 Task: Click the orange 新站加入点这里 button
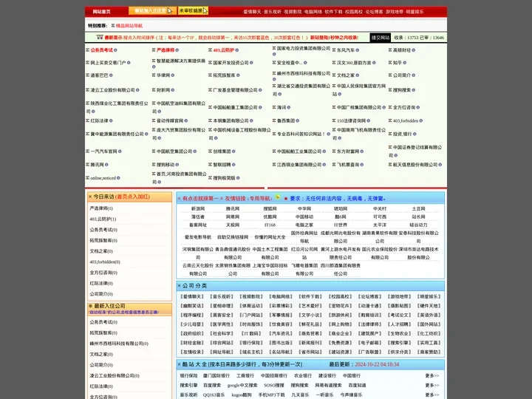click(152, 11)
